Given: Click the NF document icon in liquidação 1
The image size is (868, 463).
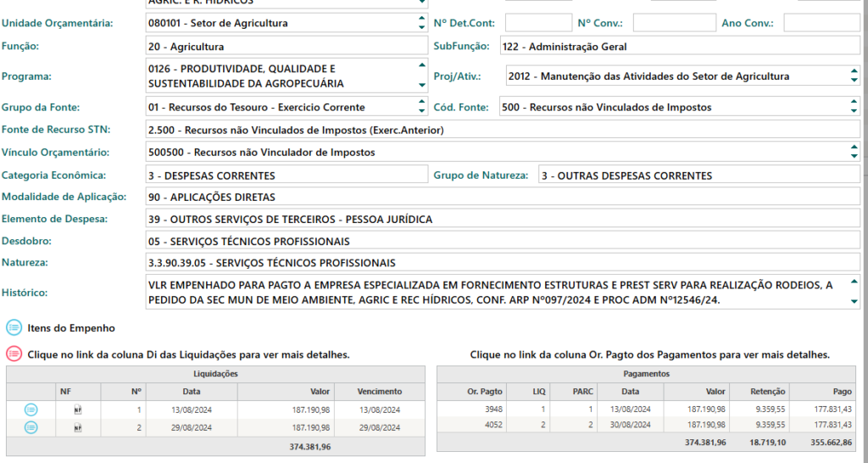Looking at the screenshot, I should click(x=78, y=410).
